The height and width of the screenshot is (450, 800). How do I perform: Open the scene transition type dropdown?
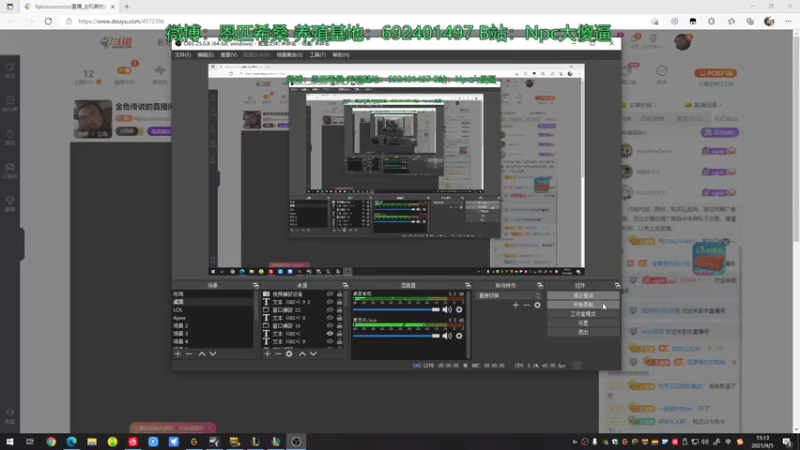click(509, 295)
